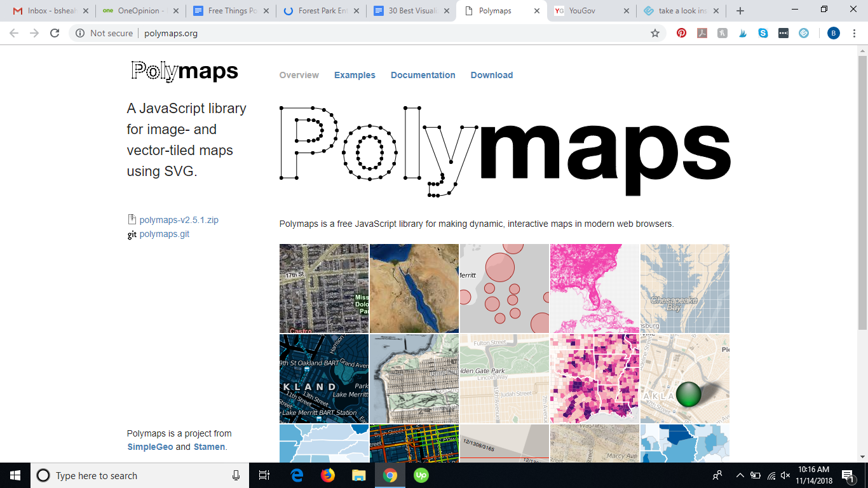Open the Examples navigation link
The width and height of the screenshot is (868, 488).
[355, 75]
